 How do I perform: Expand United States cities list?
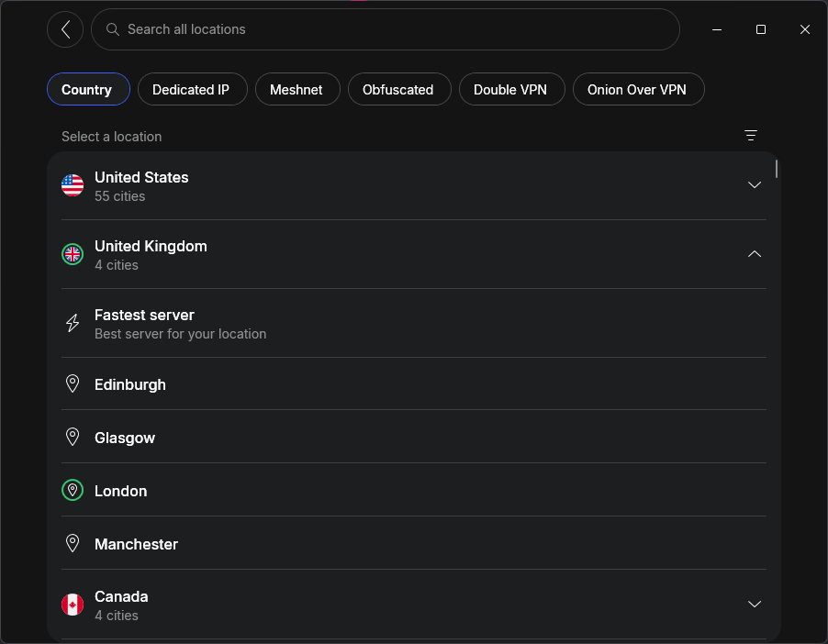pos(754,184)
